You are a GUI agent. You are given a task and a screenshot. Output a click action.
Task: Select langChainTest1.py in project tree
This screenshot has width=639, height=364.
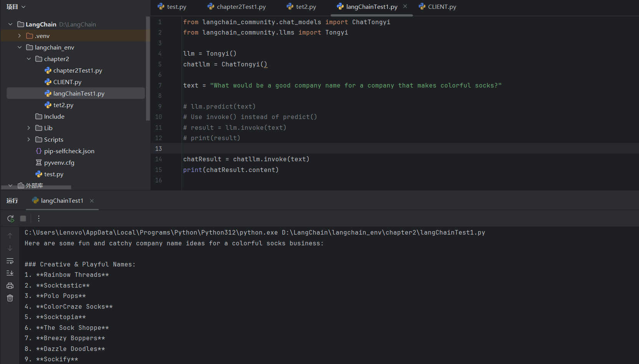point(76,93)
